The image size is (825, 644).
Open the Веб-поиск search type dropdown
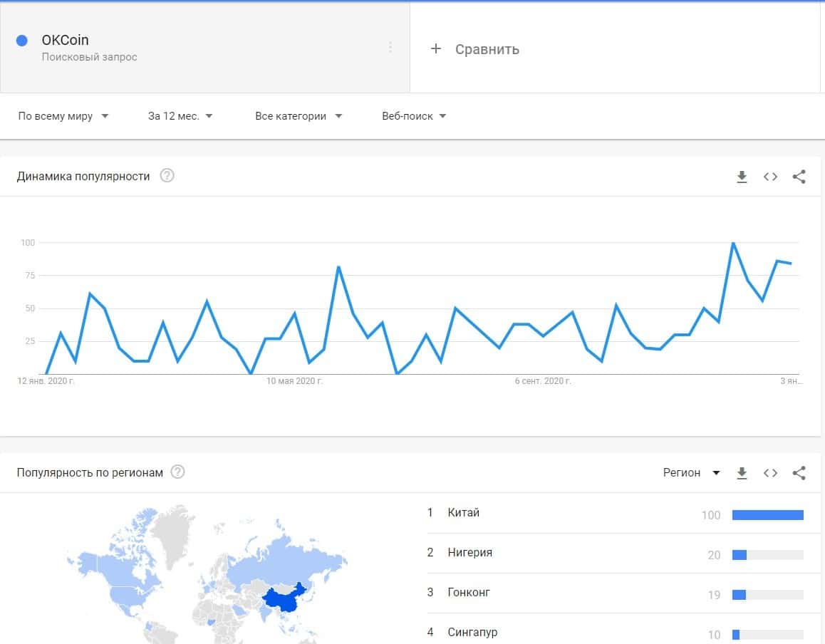pos(414,116)
